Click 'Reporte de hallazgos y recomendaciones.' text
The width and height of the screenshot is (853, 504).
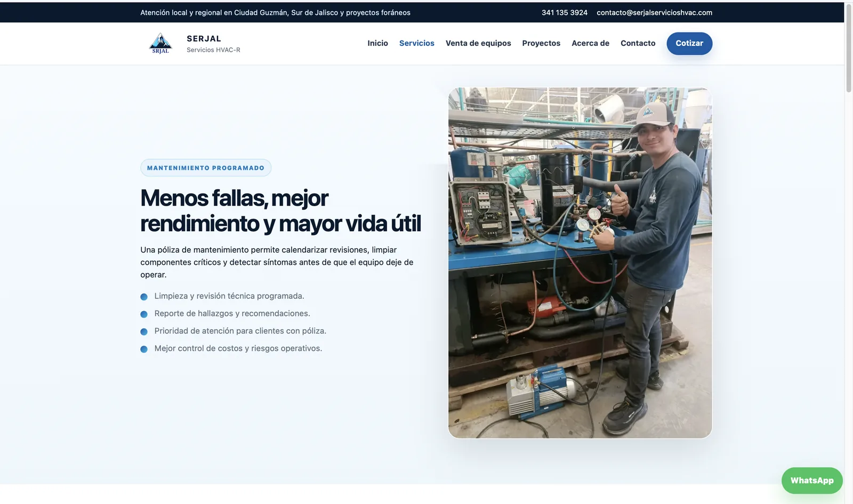click(x=232, y=313)
